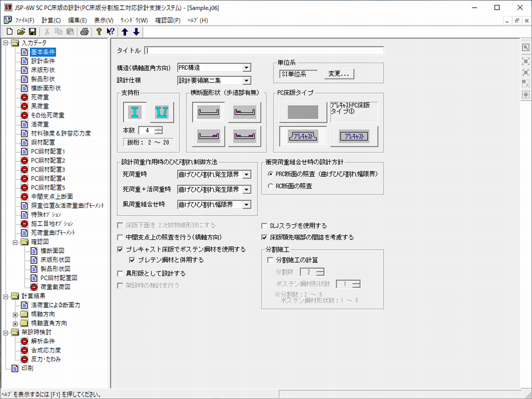The width and height of the screenshot is (532, 399).
Task: Expand the 橋軸方向 tree folder
Action: pos(15,315)
